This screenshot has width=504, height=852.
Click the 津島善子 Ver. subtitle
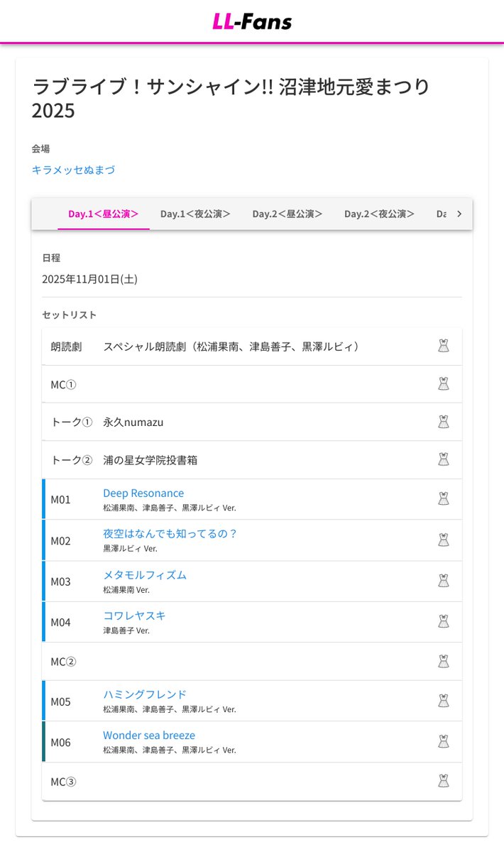pos(126,630)
